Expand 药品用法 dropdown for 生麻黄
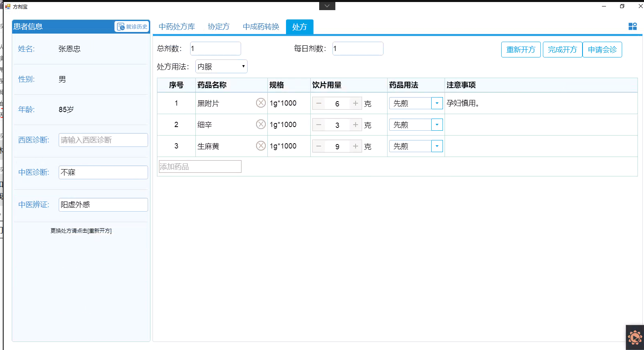 (437, 146)
